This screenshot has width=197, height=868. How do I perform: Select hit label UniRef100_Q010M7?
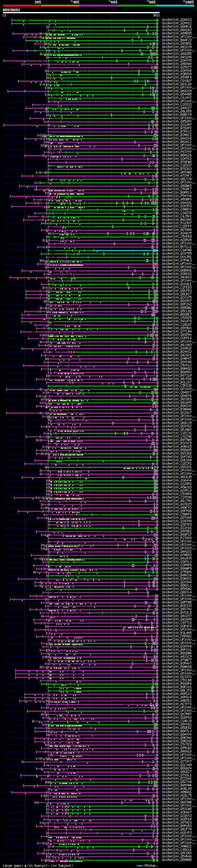coord(177,125)
